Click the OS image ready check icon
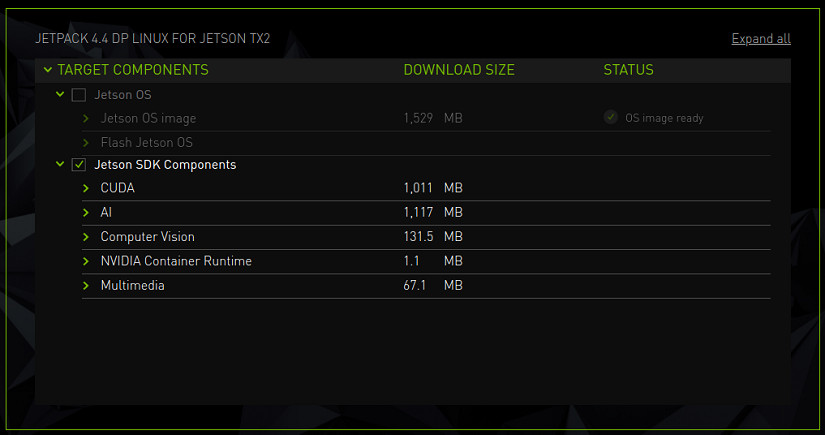This screenshot has width=825, height=435. (610, 117)
